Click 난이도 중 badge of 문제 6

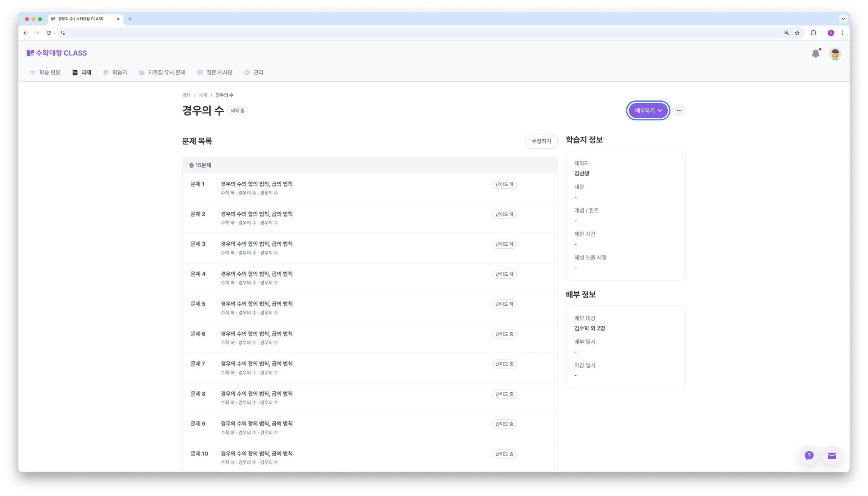(x=504, y=334)
